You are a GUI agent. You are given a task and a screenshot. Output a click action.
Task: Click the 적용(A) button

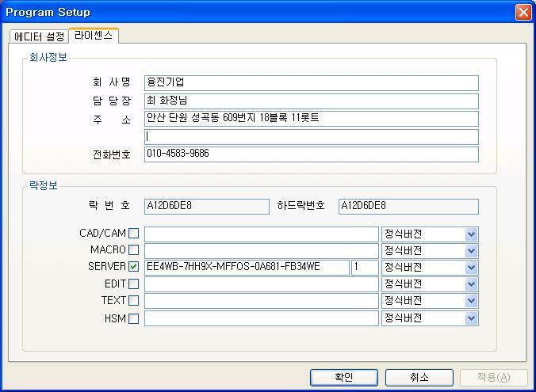(494, 377)
